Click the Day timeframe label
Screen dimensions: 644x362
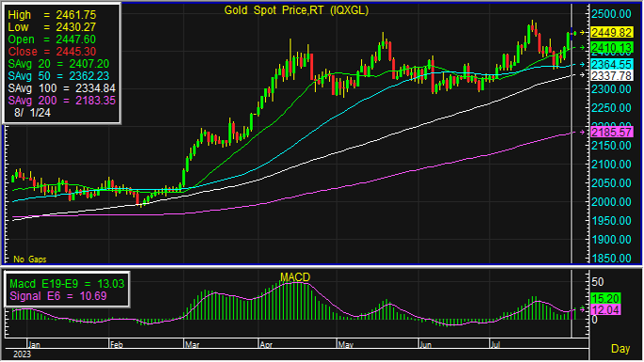coord(620,349)
